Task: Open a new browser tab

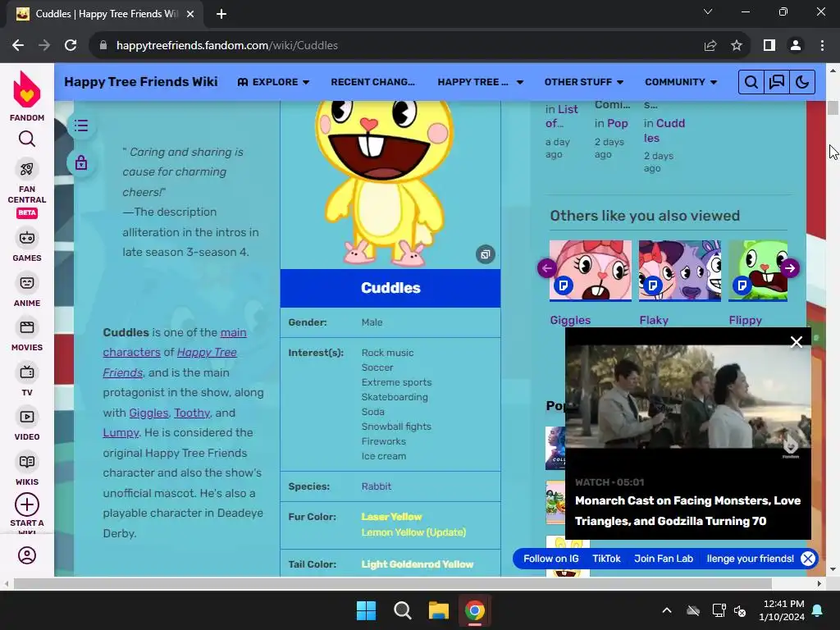Action: (221, 14)
